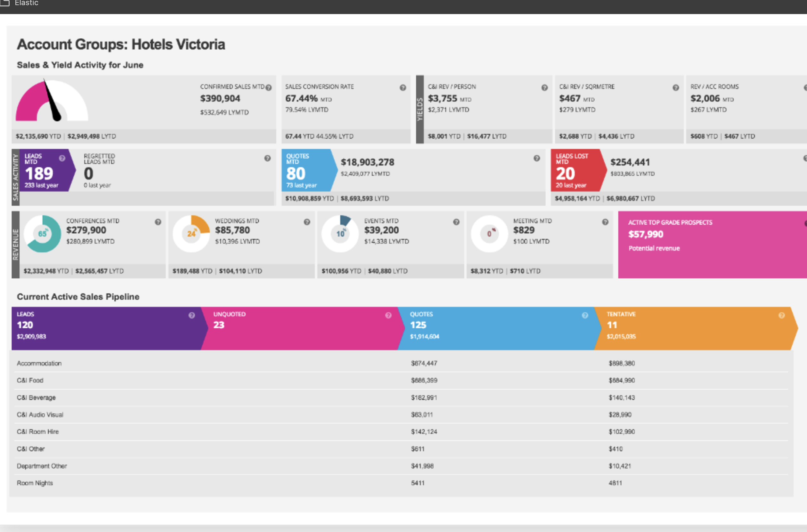Click the Conferences 65 percent donut chart
This screenshot has height=532, width=807.
pyautogui.click(x=42, y=233)
